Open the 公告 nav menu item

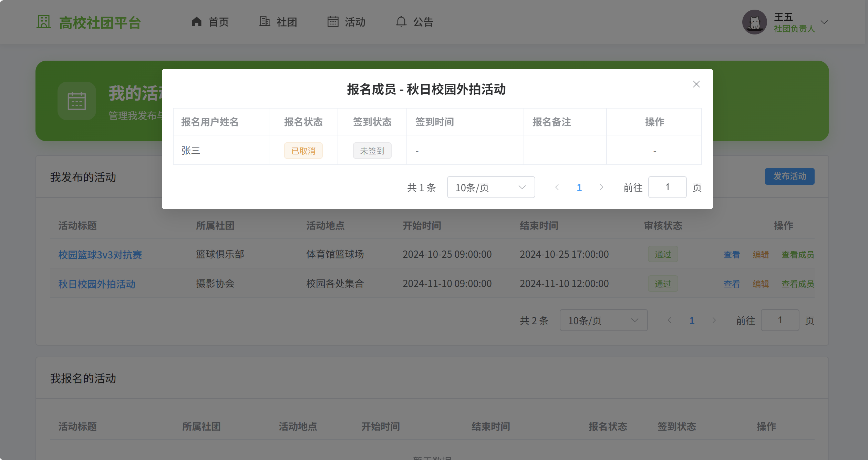click(415, 22)
